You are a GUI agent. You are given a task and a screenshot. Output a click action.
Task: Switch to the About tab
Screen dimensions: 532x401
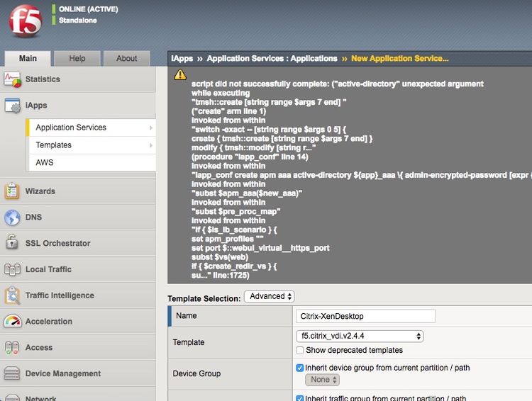(126, 58)
